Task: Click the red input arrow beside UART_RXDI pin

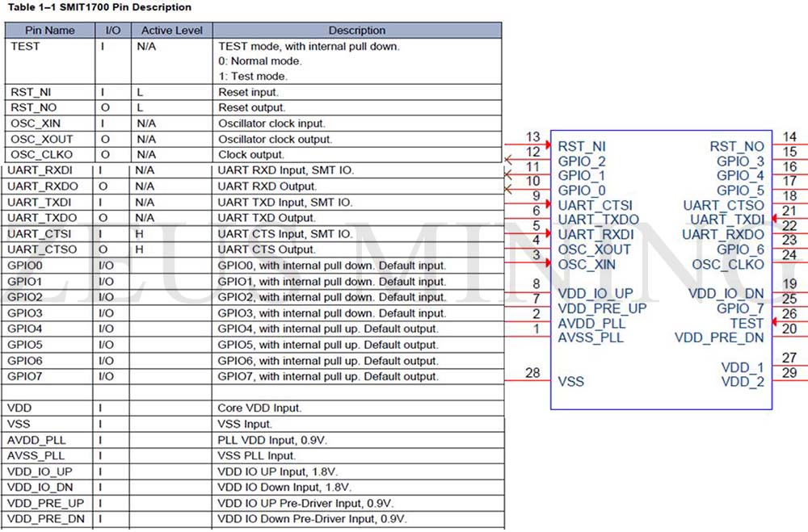Action: click(x=546, y=234)
